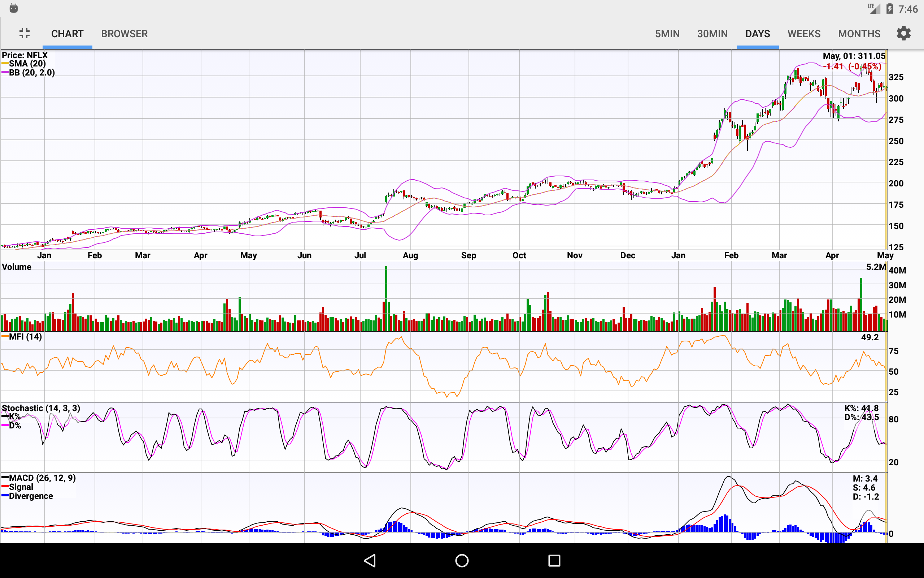Tap the May, 01: 311.05 price readout
The width and height of the screenshot is (924, 578).
(x=854, y=56)
